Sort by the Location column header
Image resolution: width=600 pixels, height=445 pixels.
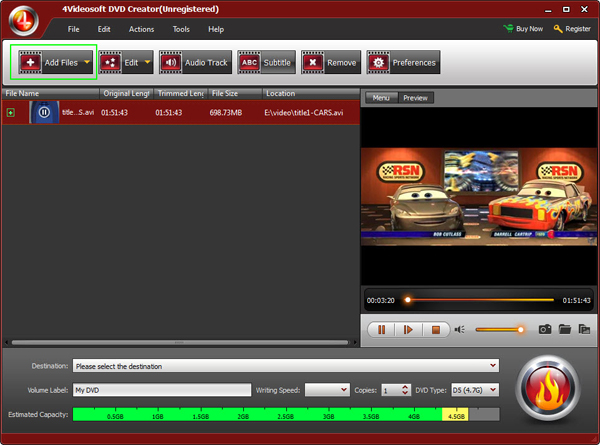(311, 93)
